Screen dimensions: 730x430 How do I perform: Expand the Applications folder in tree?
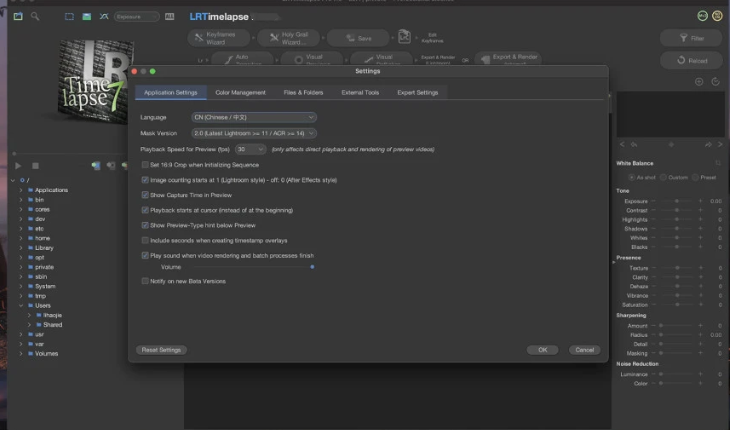[x=21, y=190]
